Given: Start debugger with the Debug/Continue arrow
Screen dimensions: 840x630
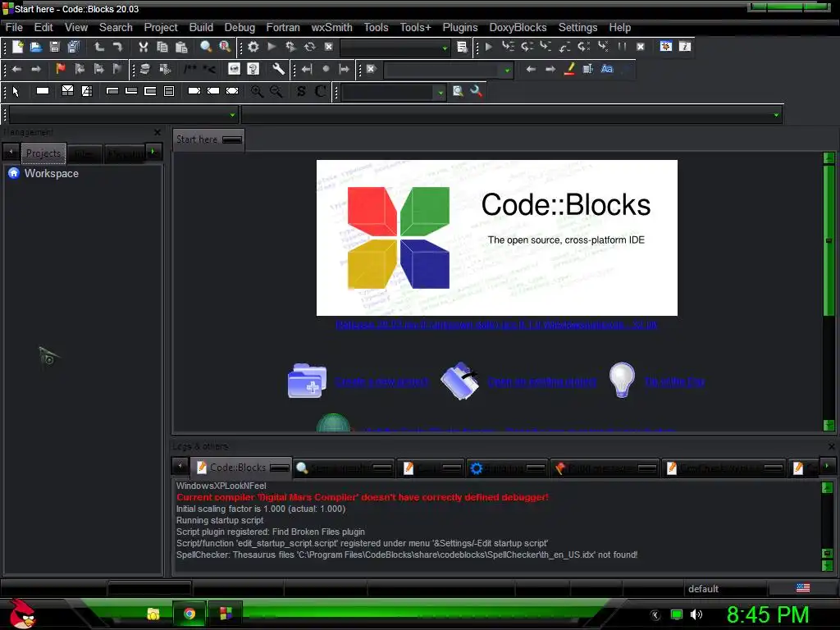Looking at the screenshot, I should tap(489, 47).
